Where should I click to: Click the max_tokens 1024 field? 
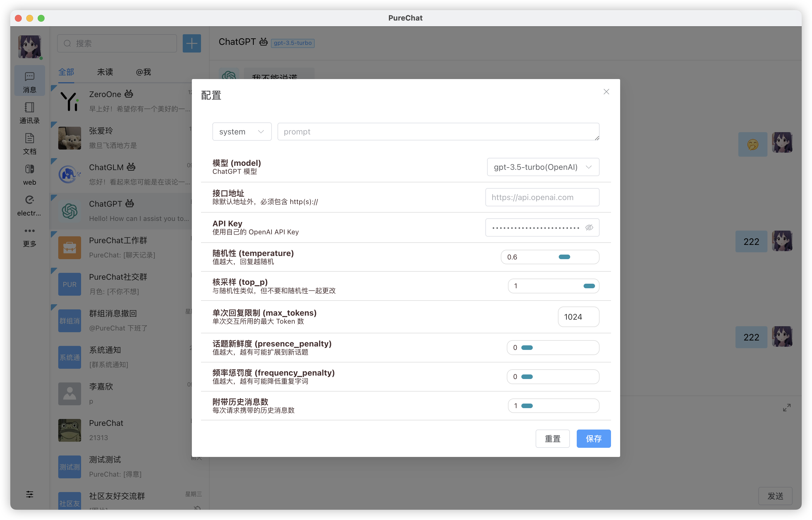(x=578, y=317)
